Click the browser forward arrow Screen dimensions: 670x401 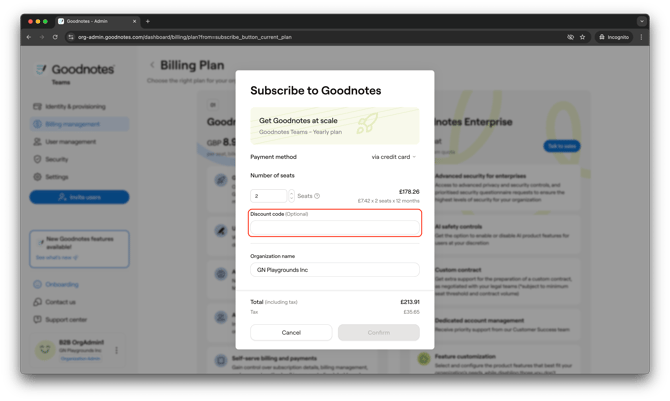coord(42,37)
